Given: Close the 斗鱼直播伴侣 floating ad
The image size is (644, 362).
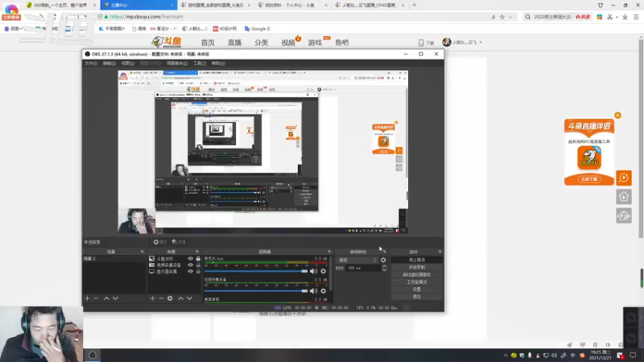Looking at the screenshot, I should click(617, 115).
